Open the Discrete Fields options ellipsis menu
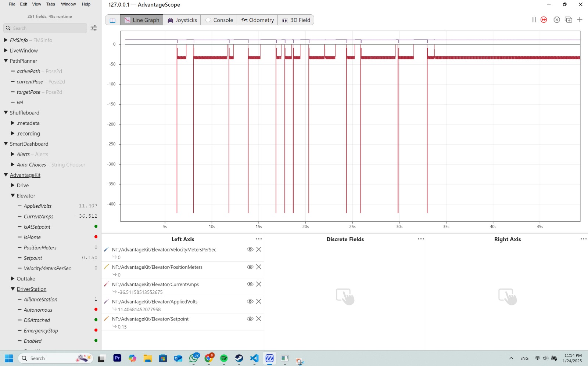This screenshot has width=588, height=366. [x=421, y=239]
